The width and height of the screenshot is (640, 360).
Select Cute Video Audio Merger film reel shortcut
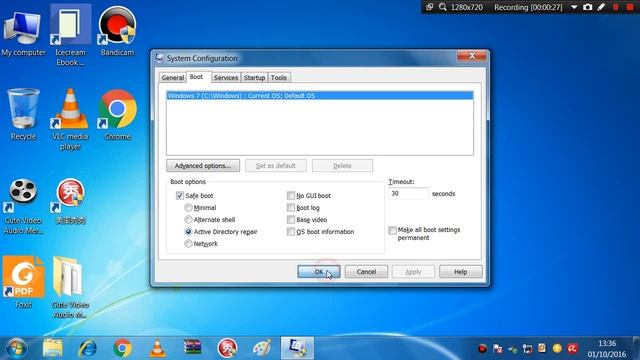[23, 206]
